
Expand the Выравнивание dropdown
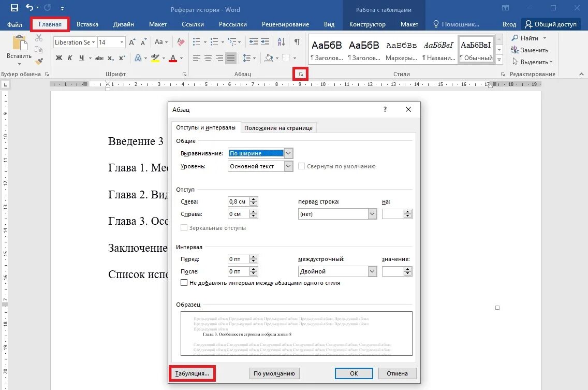288,153
